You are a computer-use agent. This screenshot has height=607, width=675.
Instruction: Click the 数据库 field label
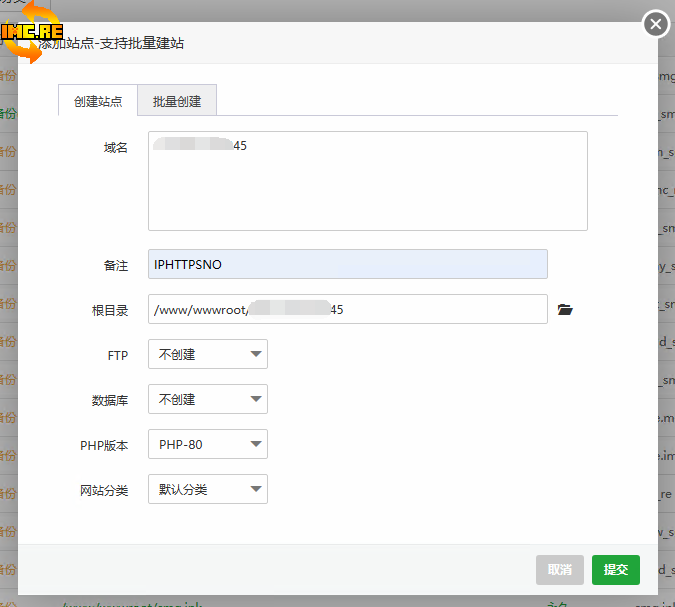tap(110, 400)
